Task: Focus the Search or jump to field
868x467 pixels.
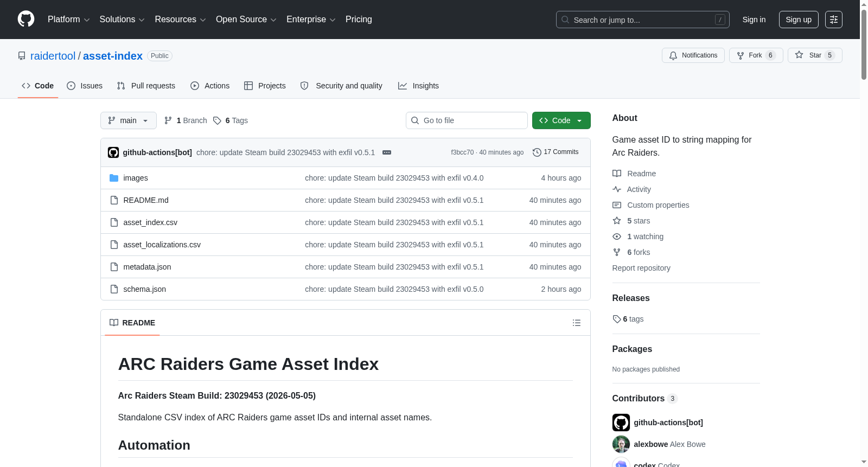Action: click(643, 20)
